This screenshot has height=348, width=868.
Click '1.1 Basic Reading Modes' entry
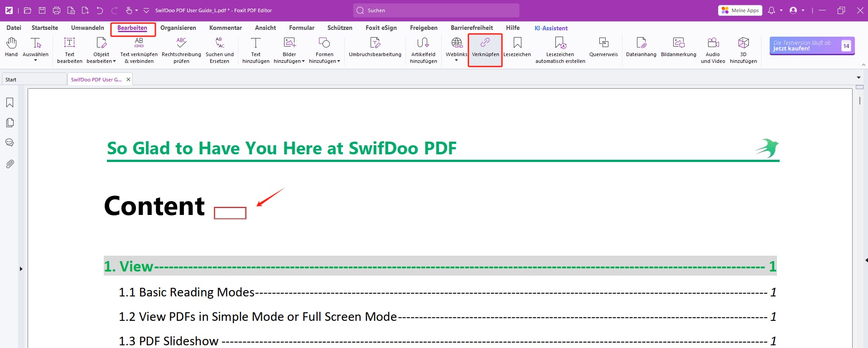tap(448, 292)
